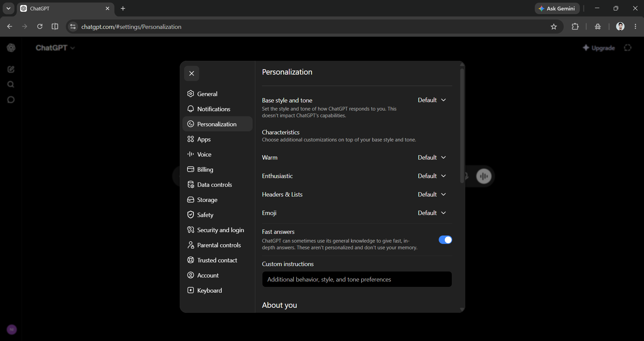
Task: Click the Safety shield icon
Action: pos(191,215)
